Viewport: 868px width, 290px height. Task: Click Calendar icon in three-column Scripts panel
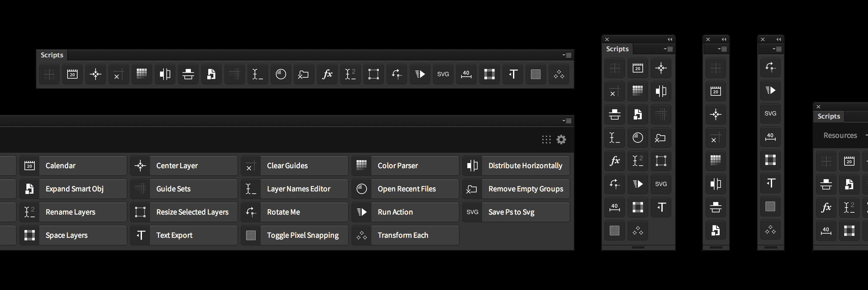(x=638, y=68)
